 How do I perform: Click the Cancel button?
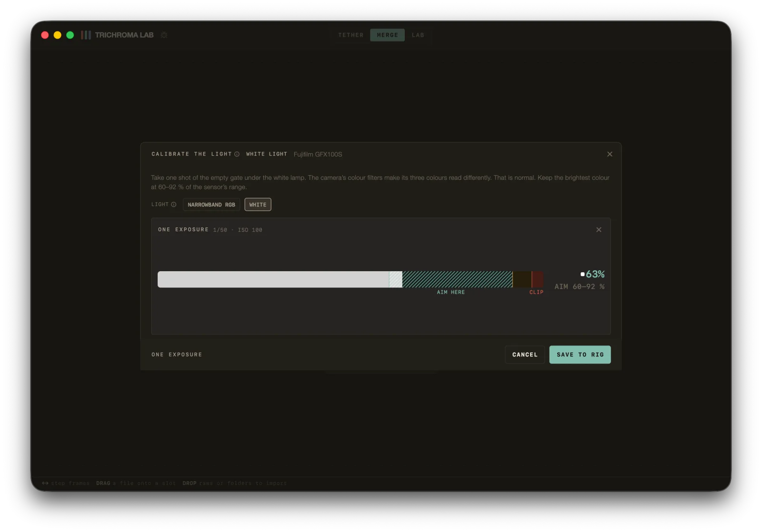click(x=525, y=355)
